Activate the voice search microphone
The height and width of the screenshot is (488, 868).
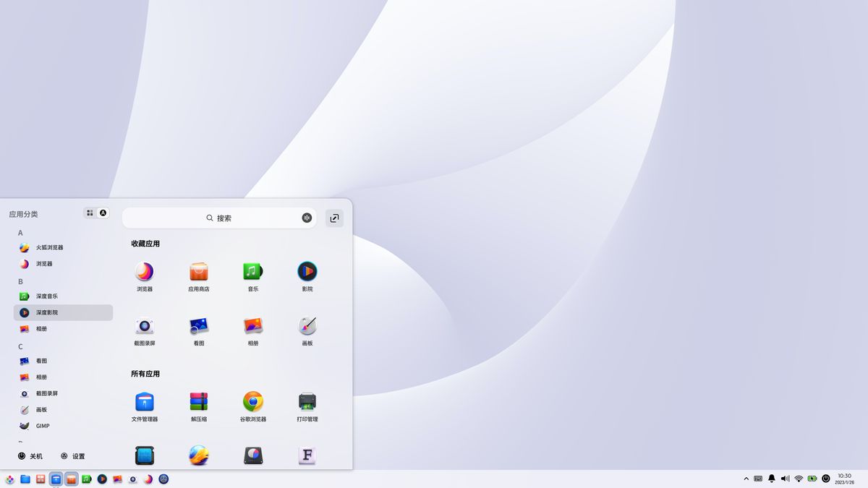tap(307, 218)
